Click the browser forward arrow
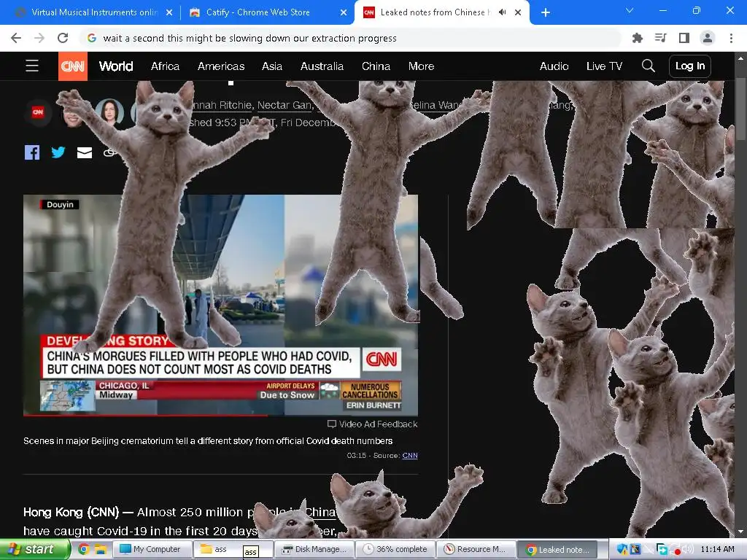This screenshot has width=747, height=560. pos(39,38)
